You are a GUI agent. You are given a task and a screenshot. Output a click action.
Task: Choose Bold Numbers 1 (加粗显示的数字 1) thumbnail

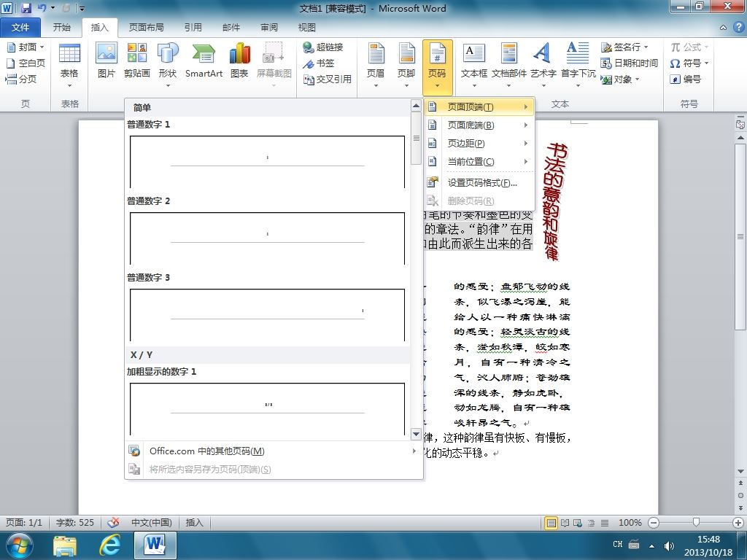pos(267,408)
